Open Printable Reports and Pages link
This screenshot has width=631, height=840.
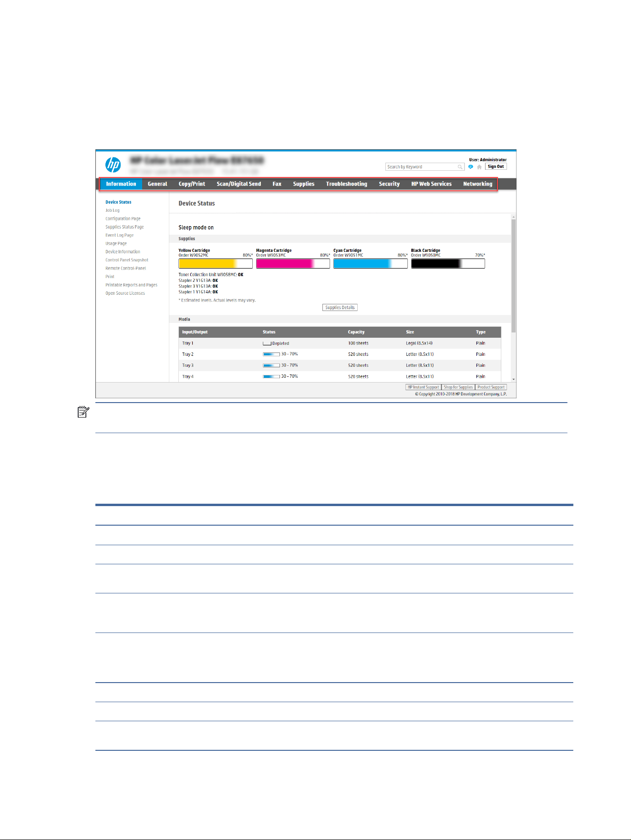pos(131,285)
